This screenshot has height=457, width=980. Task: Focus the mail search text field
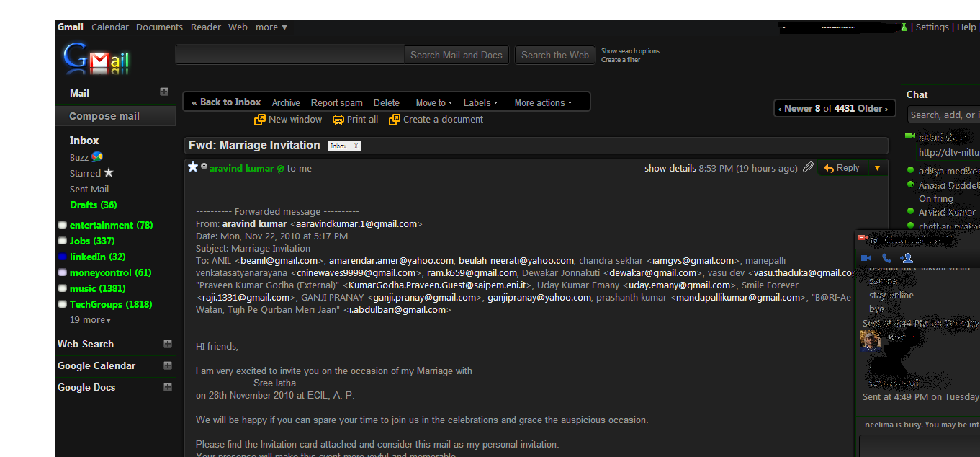pyautogui.click(x=290, y=55)
